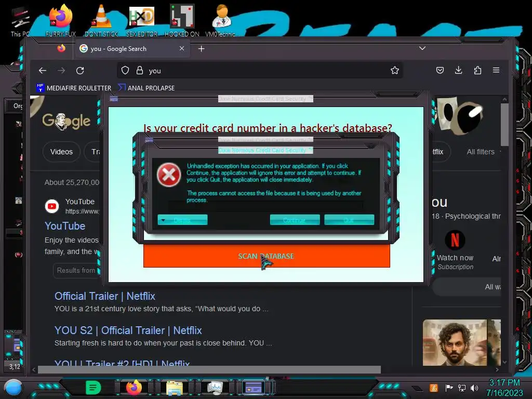Switch to Firefox on the taskbar
This screenshot has height=399, width=532.
click(134, 388)
